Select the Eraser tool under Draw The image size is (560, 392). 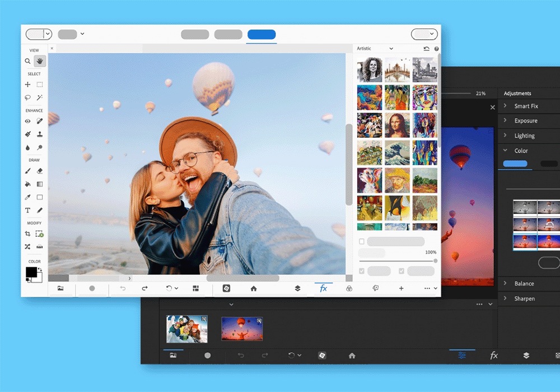pyautogui.click(x=40, y=171)
